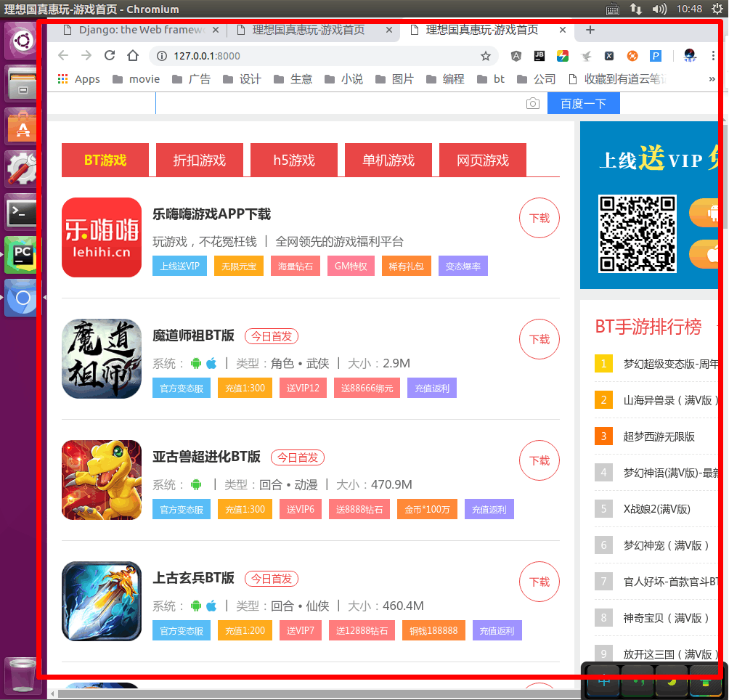Download the 乐嗨嗨游戏APP
This screenshot has height=700, width=729.
pyautogui.click(x=539, y=218)
